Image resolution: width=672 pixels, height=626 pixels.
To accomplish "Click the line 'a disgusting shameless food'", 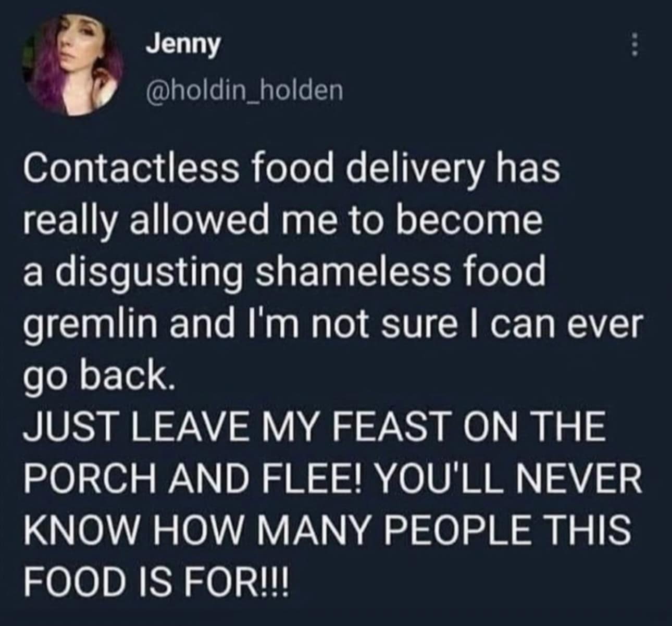I will click(284, 274).
